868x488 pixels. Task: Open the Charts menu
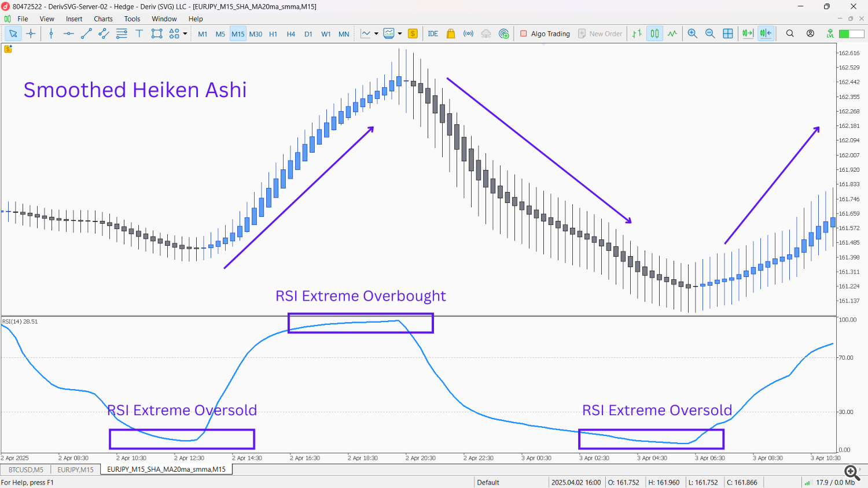[x=103, y=19]
